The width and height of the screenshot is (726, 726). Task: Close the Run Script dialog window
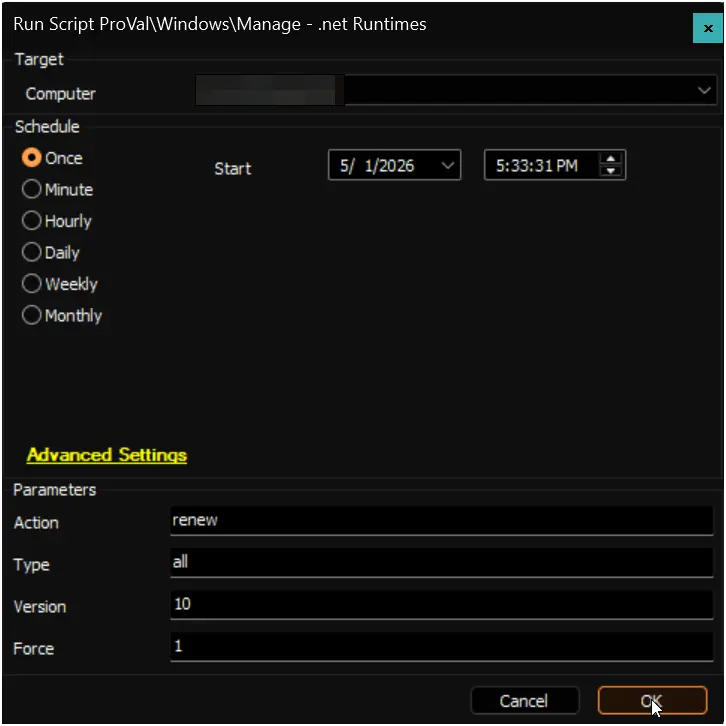click(707, 28)
